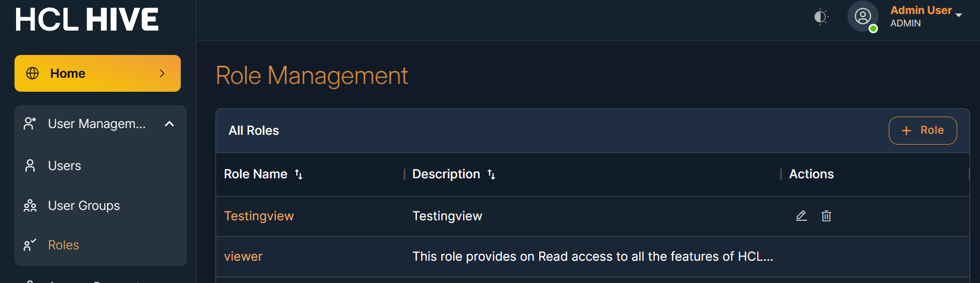Sort table by Role Name
This screenshot has width=980, height=283.
pyautogui.click(x=299, y=175)
